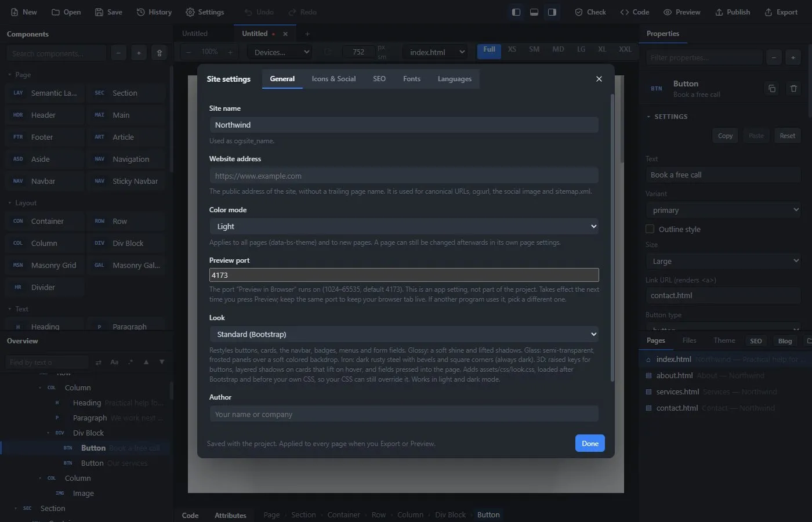Switch to the SEO settings tab
Screen dimensions: 812x522
(379, 79)
